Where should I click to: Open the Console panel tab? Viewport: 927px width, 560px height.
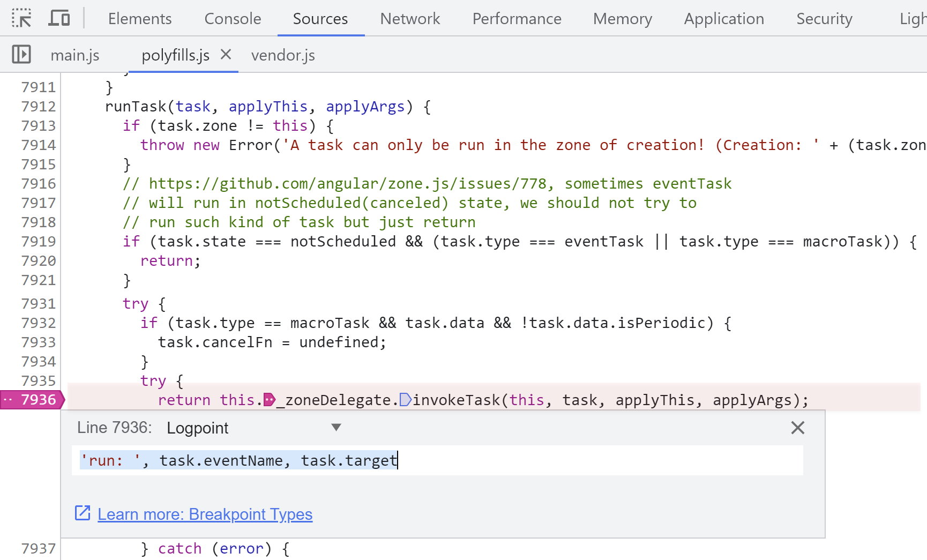click(233, 19)
